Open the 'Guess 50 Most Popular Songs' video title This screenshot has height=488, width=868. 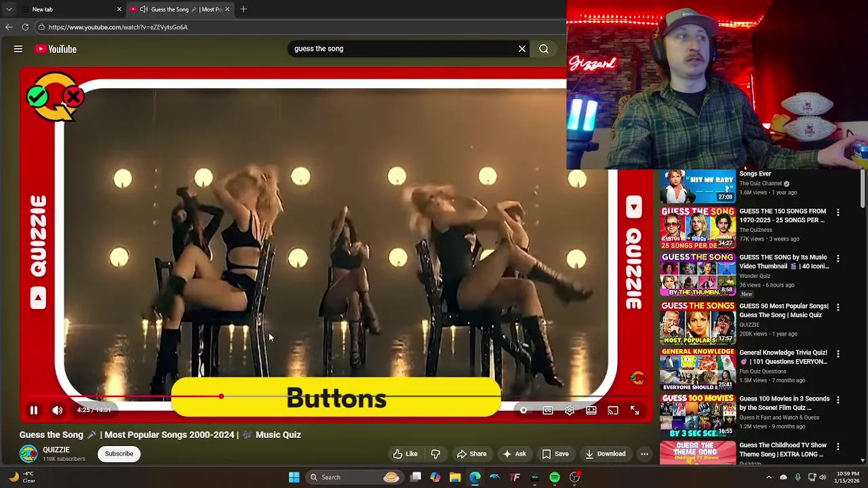tap(784, 310)
